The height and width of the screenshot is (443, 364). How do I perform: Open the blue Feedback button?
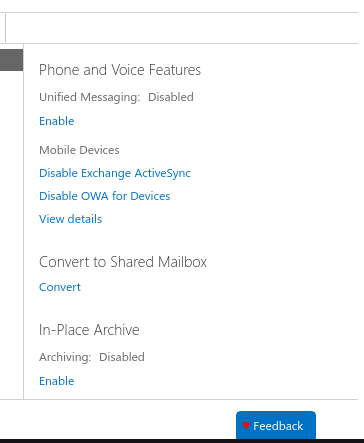(276, 425)
